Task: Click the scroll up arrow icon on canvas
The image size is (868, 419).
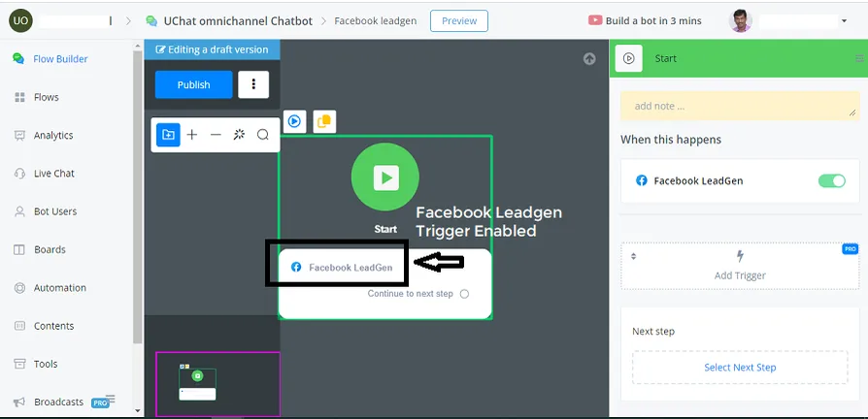Action: point(589,58)
